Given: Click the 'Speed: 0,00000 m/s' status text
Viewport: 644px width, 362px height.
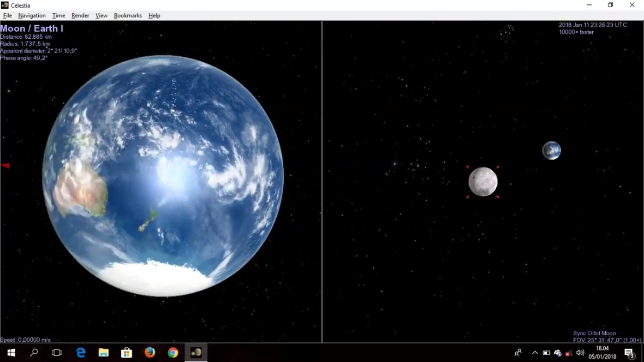Looking at the screenshot, I should [26, 340].
